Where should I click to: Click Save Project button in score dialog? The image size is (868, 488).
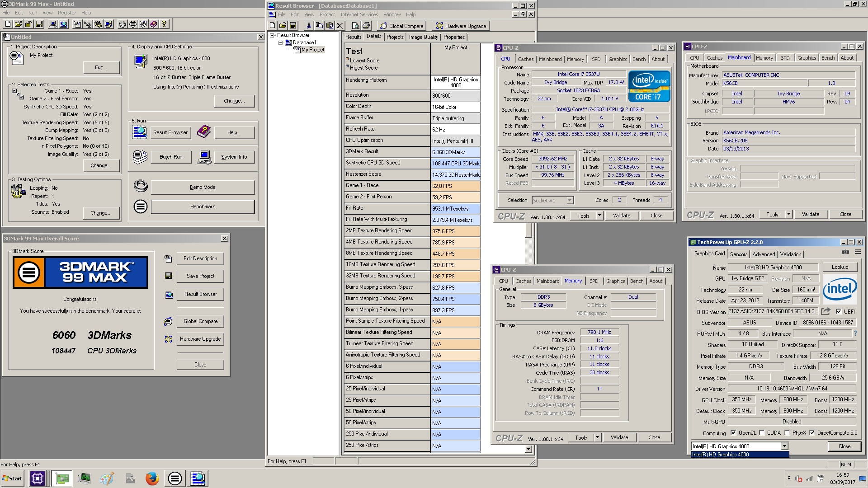200,276
